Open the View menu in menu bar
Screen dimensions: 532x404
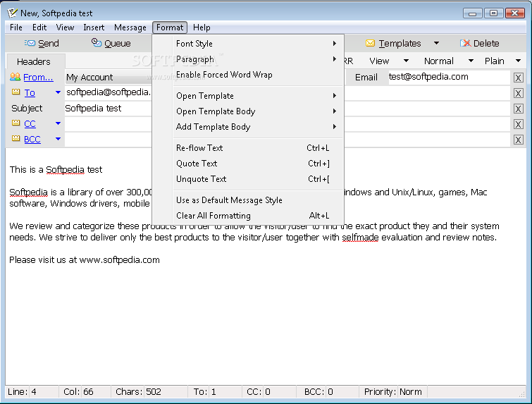pos(65,27)
